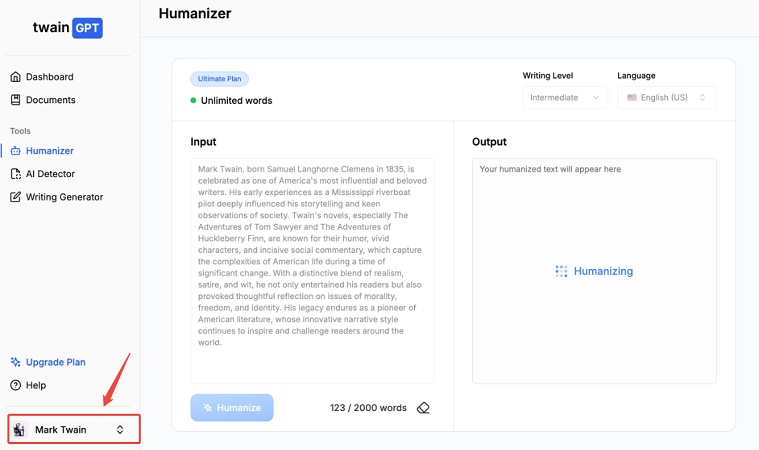The image size is (759, 450).
Task: Click the Documents sidebar icon
Action: (16, 100)
